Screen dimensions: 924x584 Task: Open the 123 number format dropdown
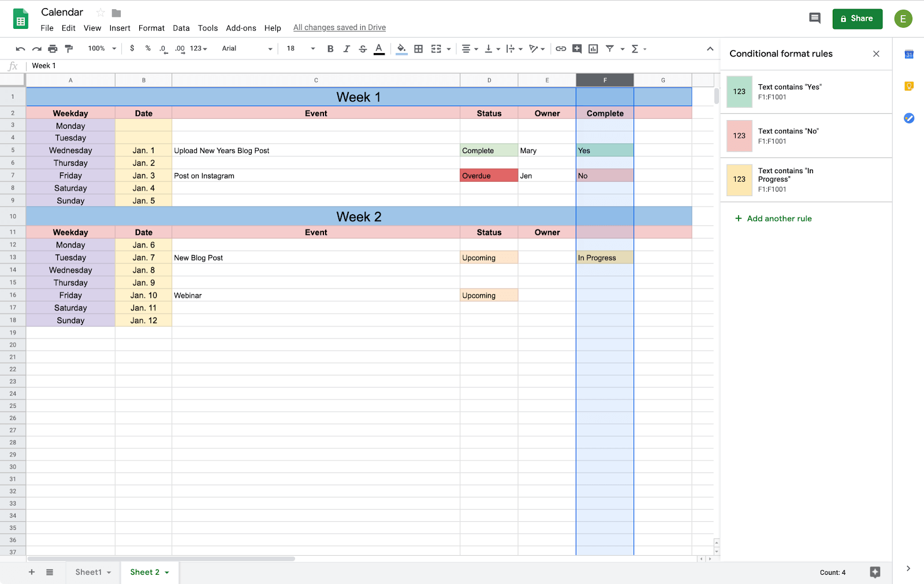pos(198,49)
